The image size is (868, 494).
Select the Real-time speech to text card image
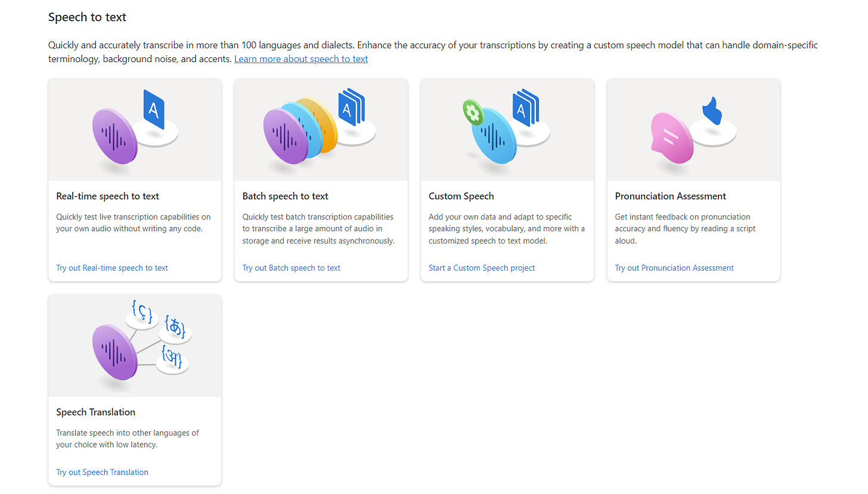[134, 129]
